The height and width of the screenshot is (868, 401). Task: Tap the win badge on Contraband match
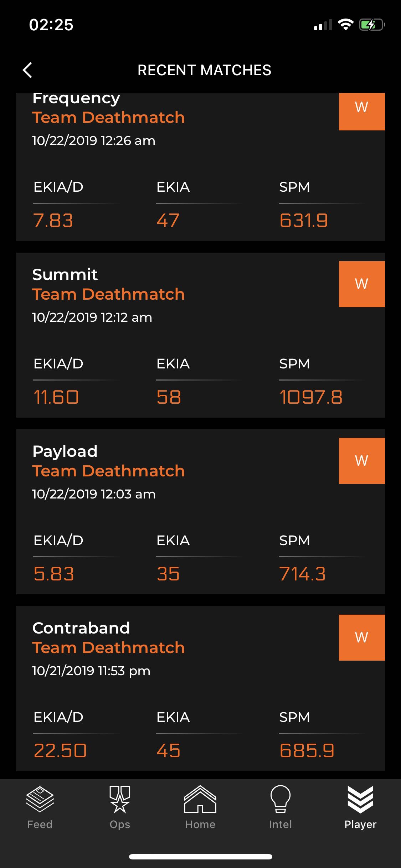tap(361, 637)
